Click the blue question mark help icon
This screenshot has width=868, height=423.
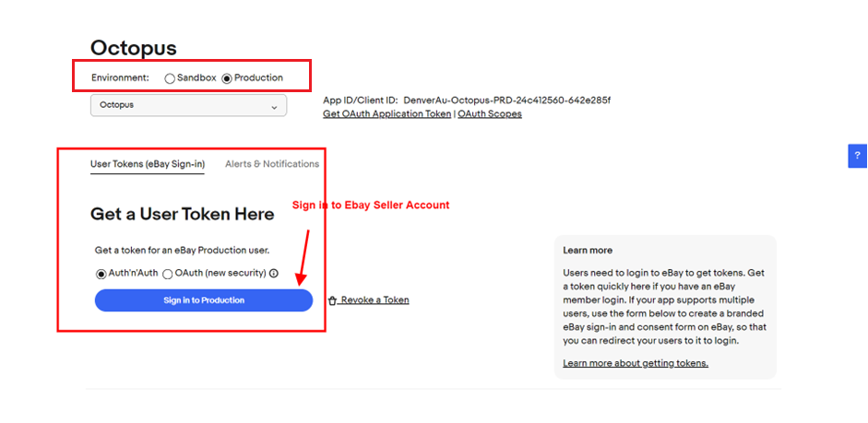pos(858,156)
